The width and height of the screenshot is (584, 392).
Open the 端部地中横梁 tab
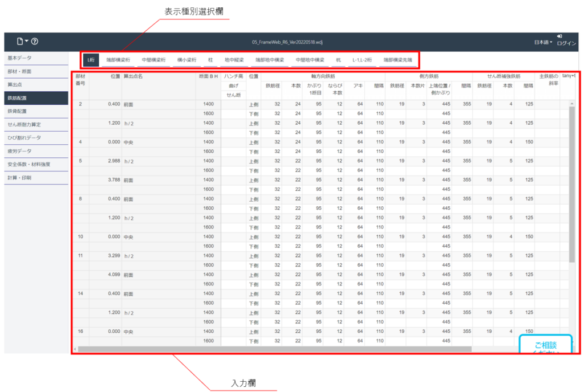[x=270, y=60]
